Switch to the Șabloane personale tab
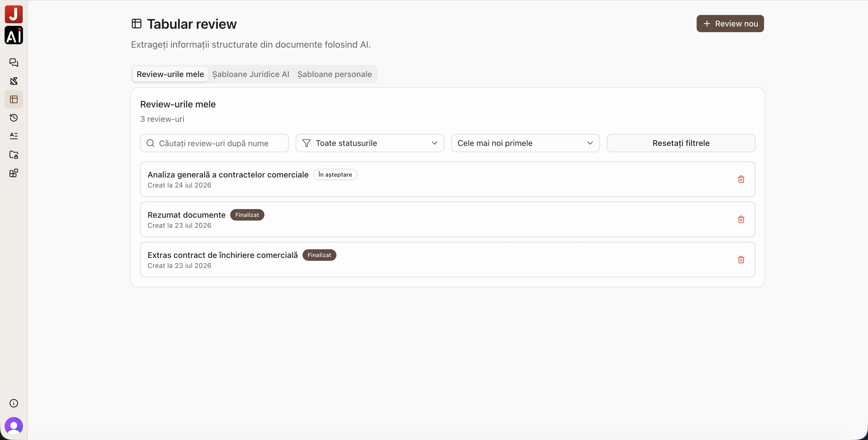 (x=335, y=74)
